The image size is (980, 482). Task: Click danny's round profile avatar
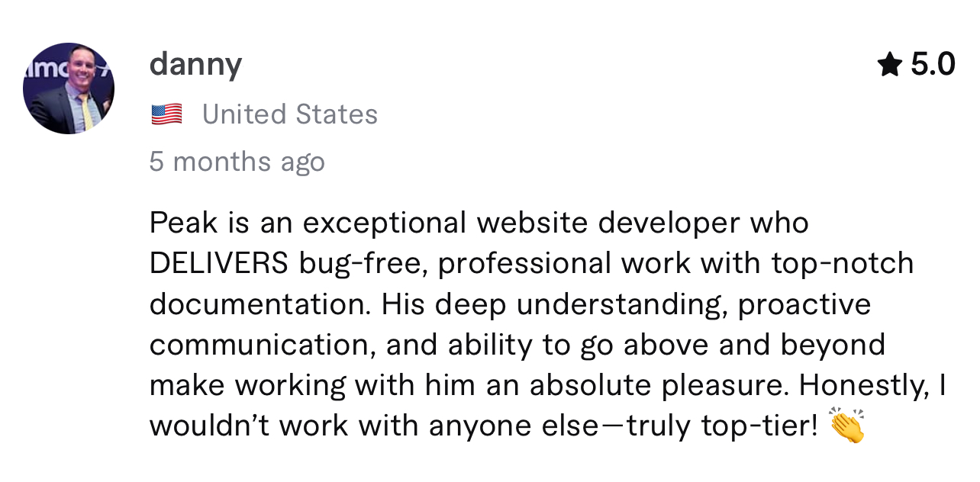coord(69,88)
